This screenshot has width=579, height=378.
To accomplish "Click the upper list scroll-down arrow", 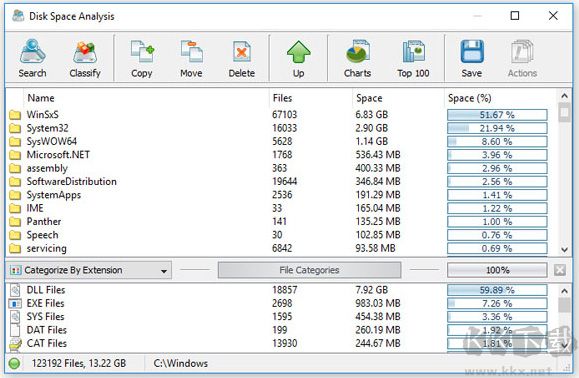I will pos(564,250).
